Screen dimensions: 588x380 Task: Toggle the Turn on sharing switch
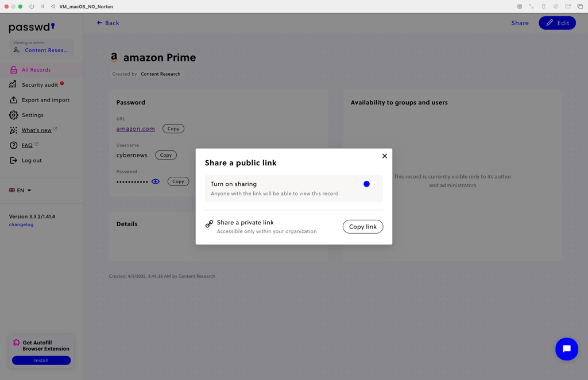tap(370, 184)
